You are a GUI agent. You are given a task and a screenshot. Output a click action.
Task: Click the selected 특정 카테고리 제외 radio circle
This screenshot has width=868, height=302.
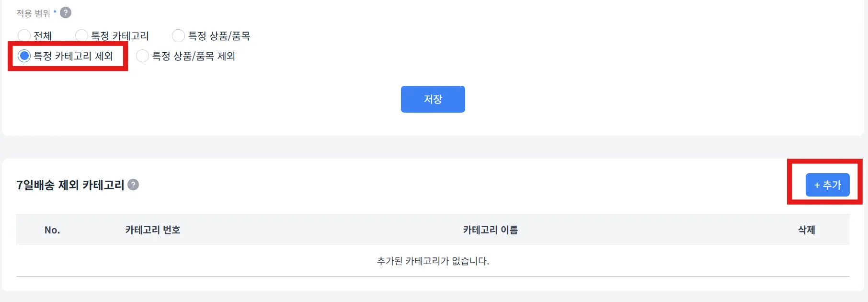[x=24, y=56]
